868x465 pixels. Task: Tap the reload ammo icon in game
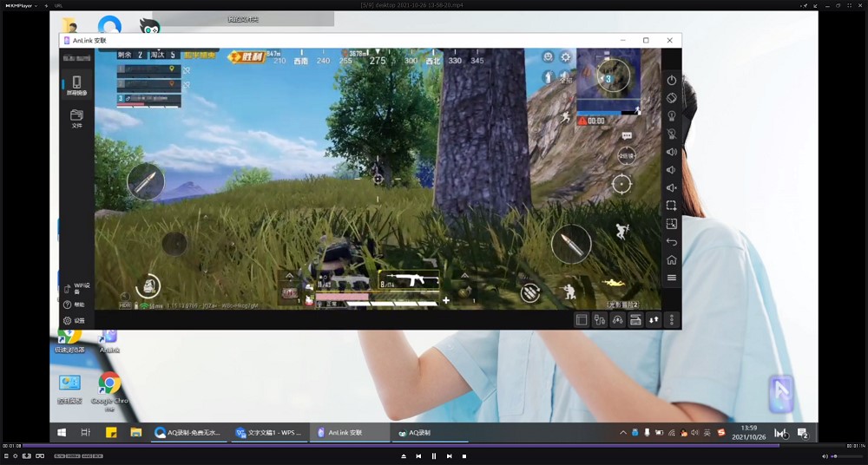tap(530, 293)
